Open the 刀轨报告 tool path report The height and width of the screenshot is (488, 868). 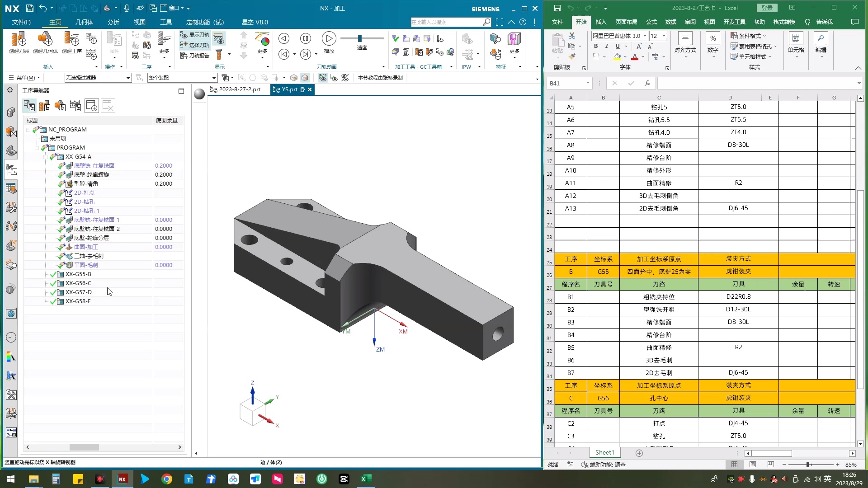[x=195, y=56]
